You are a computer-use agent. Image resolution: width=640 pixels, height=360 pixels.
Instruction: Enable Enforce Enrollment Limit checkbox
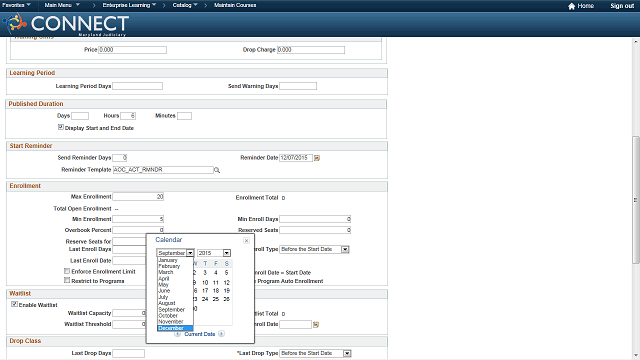click(67, 271)
